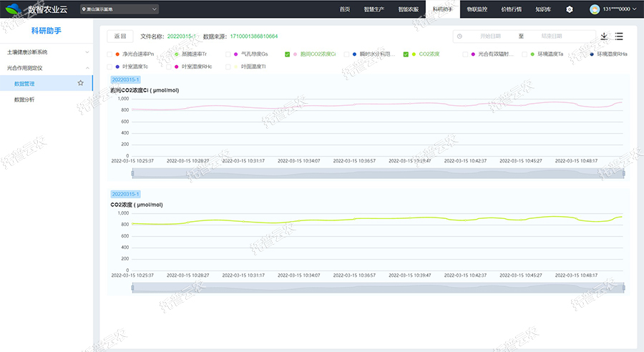The image size is (644, 352).
Task: Click the clock icon in the date range field
Action: click(x=459, y=36)
